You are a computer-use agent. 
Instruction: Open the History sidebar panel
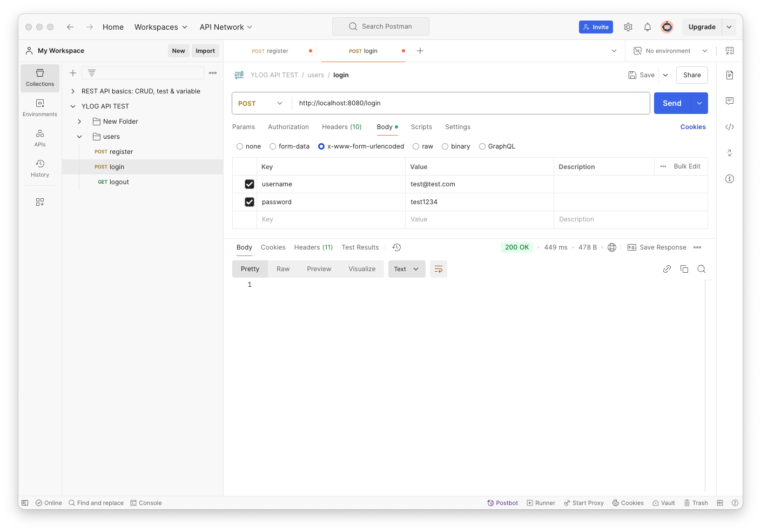[40, 169]
